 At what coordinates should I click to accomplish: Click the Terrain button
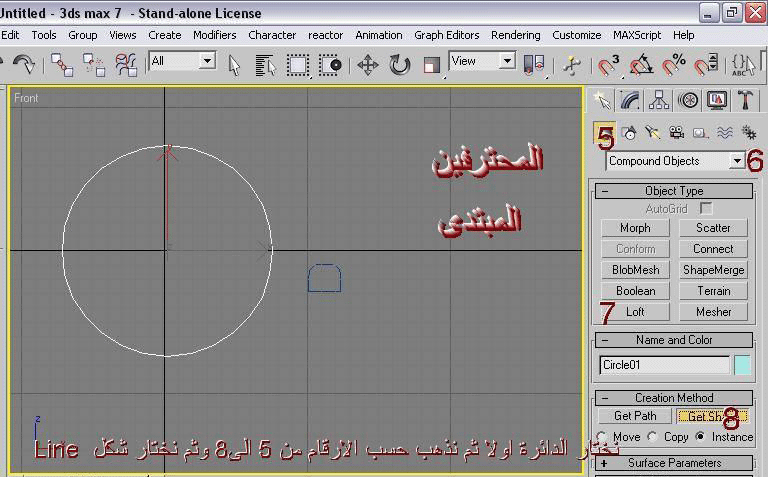713,291
